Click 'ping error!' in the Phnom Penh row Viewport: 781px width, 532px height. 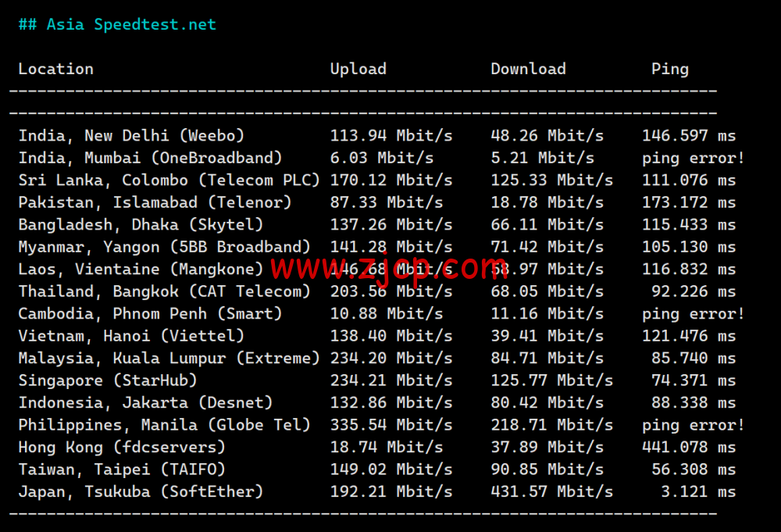[694, 314]
